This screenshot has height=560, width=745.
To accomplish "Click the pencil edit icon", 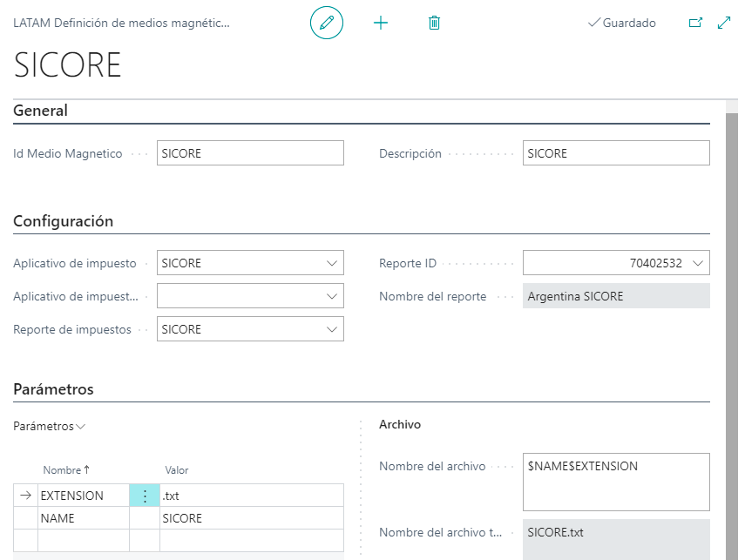I will point(327,23).
